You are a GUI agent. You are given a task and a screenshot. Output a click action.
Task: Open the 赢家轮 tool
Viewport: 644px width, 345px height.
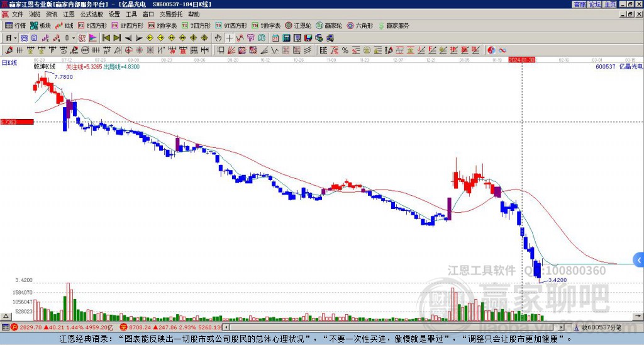click(329, 25)
